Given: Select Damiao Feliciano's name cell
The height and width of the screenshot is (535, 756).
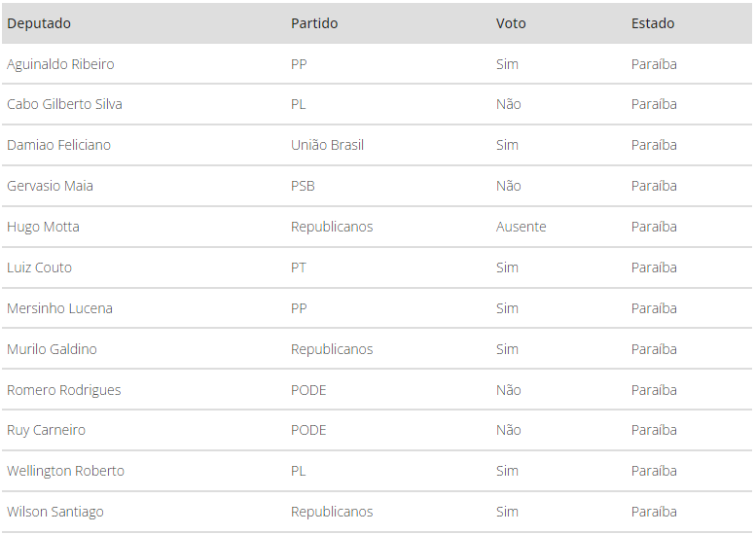Looking at the screenshot, I should pyautogui.click(x=58, y=145).
